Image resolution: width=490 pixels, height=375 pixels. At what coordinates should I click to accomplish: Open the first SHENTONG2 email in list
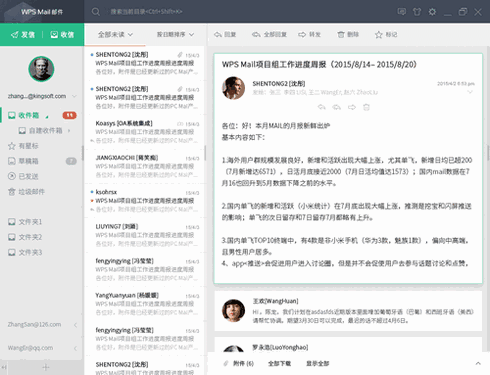click(145, 63)
